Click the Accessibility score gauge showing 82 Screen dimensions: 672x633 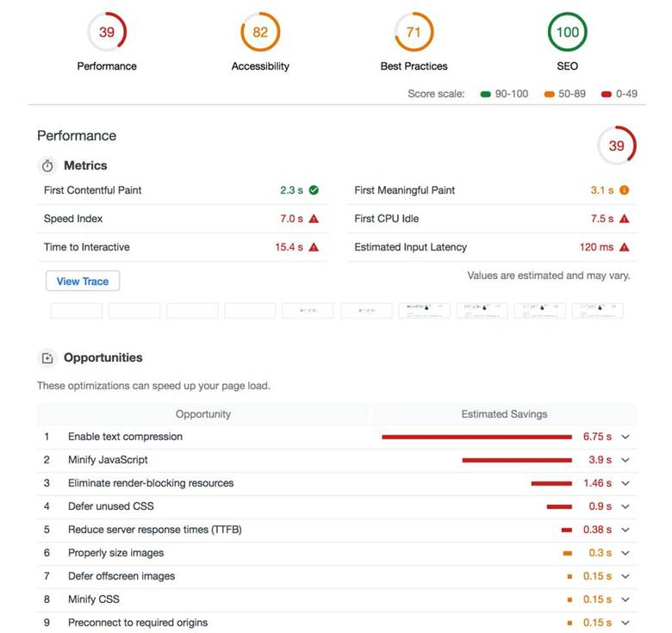[260, 32]
